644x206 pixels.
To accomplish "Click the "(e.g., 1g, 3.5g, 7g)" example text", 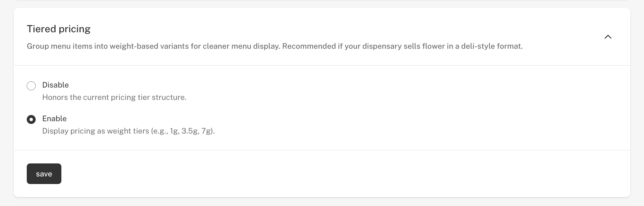I will [182, 131].
